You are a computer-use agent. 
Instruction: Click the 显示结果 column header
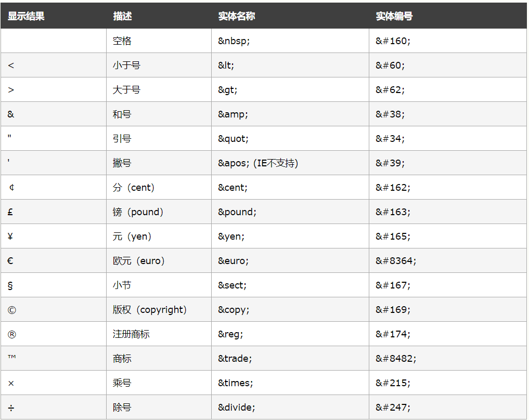coord(26,16)
